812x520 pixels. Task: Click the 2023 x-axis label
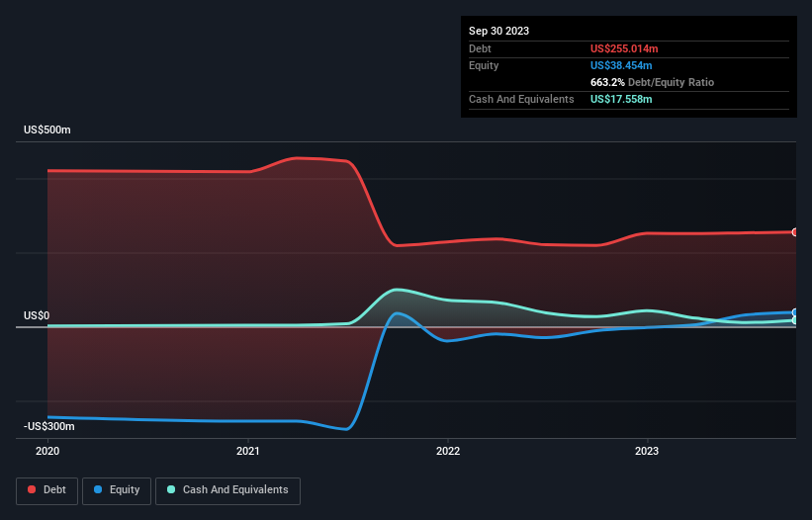click(647, 451)
